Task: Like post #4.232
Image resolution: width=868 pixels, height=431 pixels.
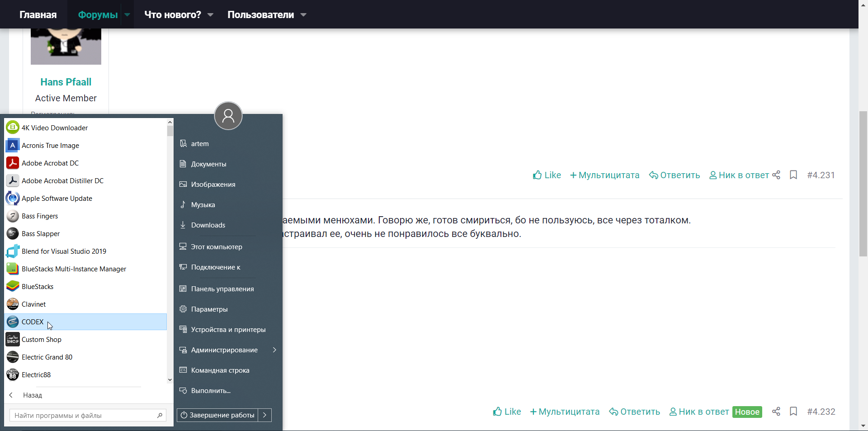Action: pos(507,412)
